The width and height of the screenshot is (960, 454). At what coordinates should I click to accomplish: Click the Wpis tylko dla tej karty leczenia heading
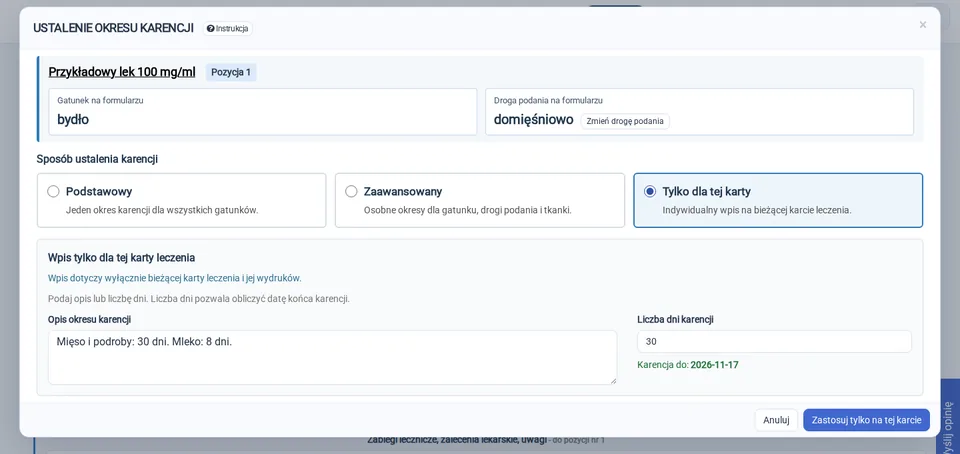pyautogui.click(x=121, y=258)
